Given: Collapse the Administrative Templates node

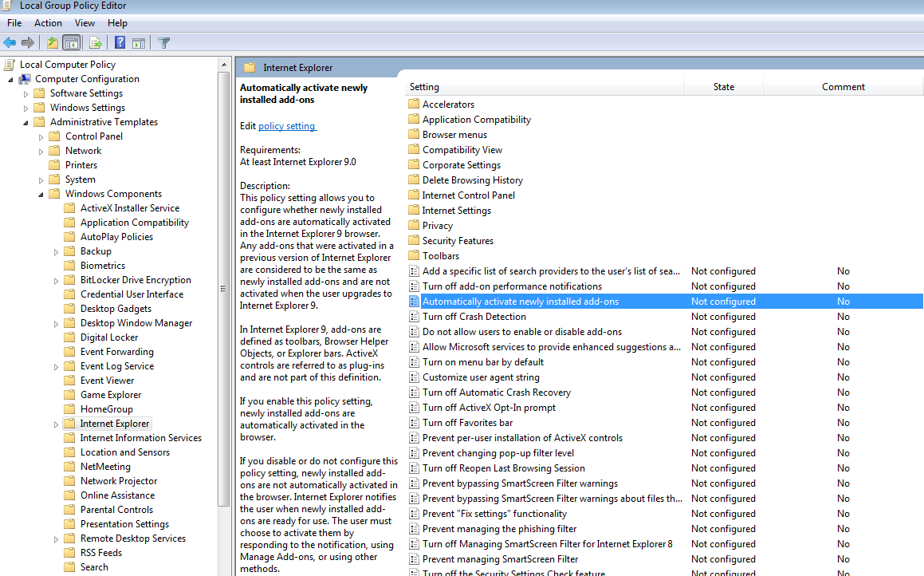Looking at the screenshot, I should click(26, 123).
